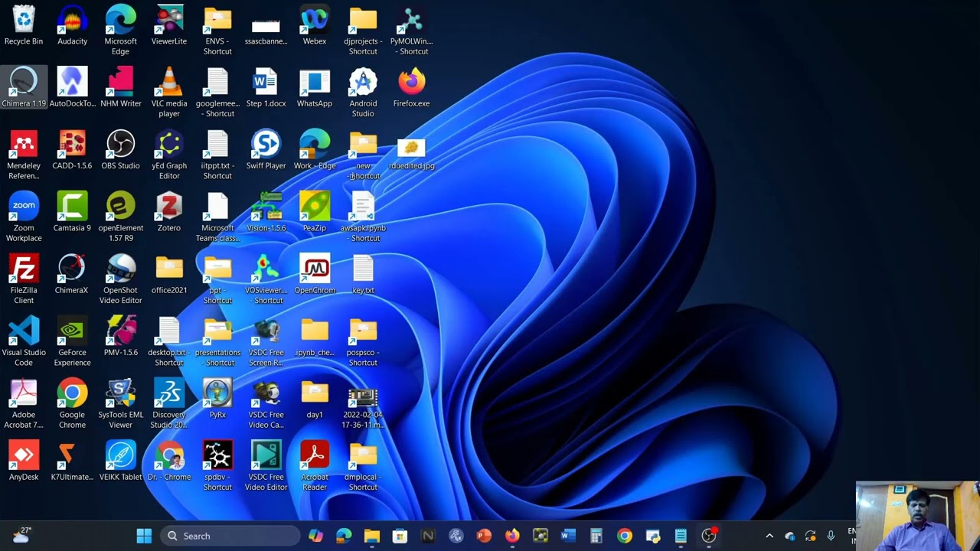Select the dmplocal shortcut folder
Viewport: 980px width, 551px height.
pyautogui.click(x=363, y=465)
